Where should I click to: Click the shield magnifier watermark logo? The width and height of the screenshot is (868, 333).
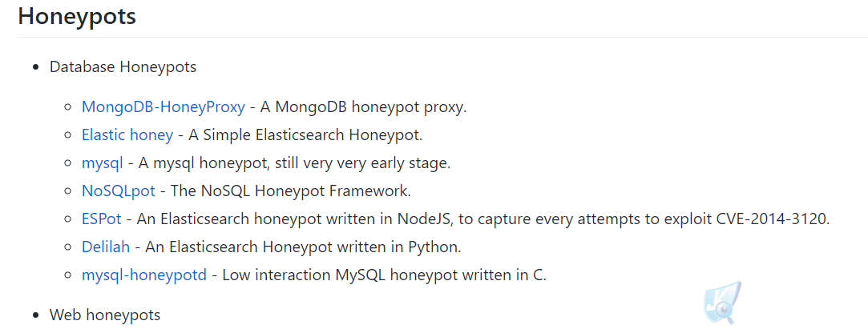click(722, 303)
